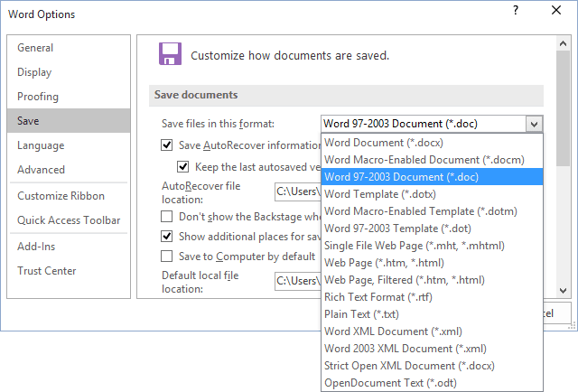578x392 pixels.
Task: Click the Help question mark button
Action: 516,10
